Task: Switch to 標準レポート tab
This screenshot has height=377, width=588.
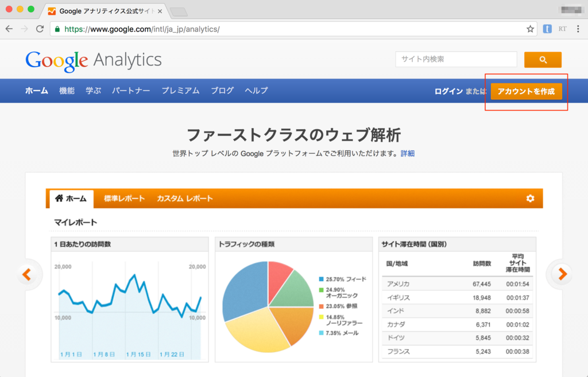Action: [124, 199]
